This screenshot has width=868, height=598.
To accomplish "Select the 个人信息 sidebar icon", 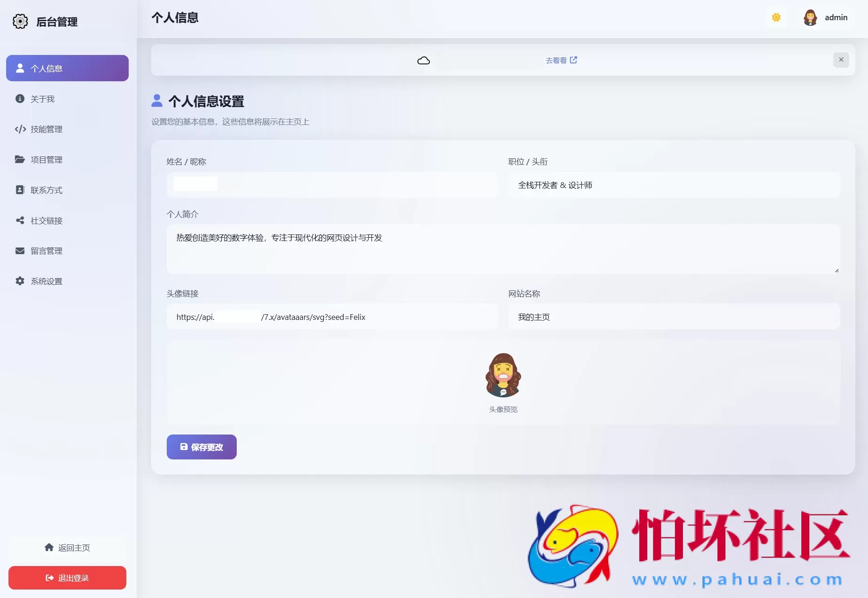I will click(x=19, y=68).
